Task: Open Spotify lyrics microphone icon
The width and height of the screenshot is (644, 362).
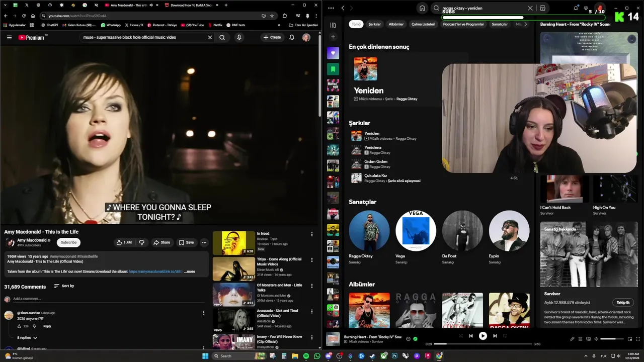Action: (x=572, y=339)
